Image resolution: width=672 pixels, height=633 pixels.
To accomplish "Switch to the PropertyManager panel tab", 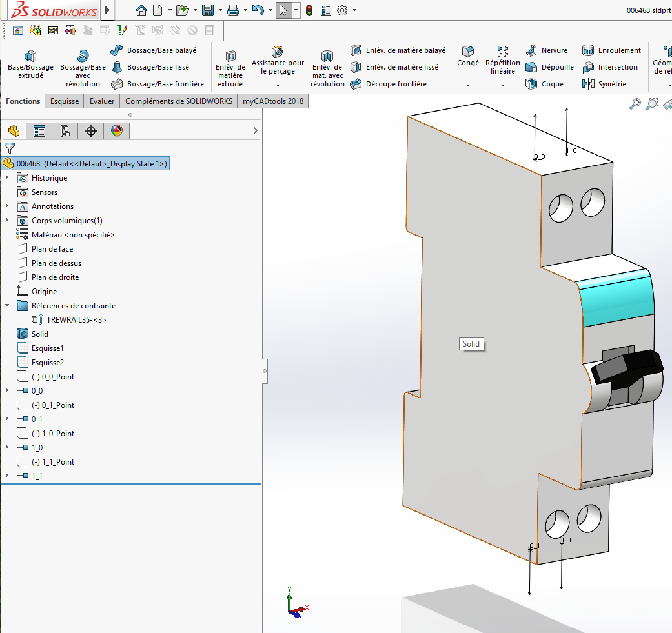I will [39, 130].
